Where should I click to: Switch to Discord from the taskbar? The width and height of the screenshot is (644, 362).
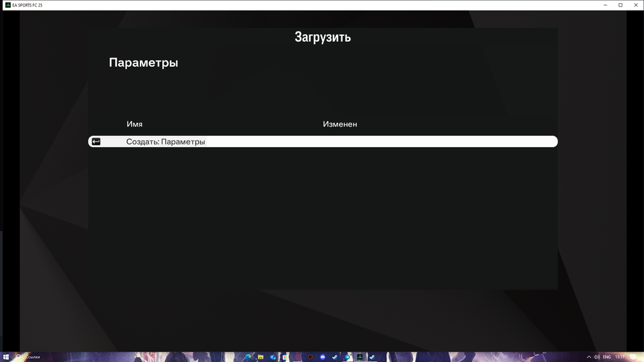pos(322,357)
